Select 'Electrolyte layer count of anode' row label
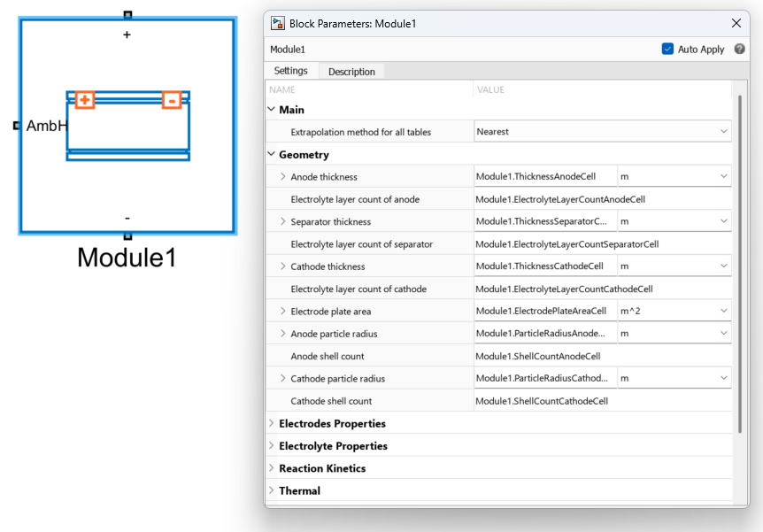This screenshot has width=763, height=532. point(355,199)
